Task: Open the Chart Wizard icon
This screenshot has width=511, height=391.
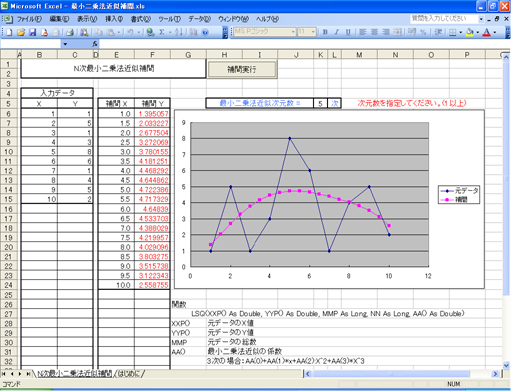Action: click(x=193, y=32)
